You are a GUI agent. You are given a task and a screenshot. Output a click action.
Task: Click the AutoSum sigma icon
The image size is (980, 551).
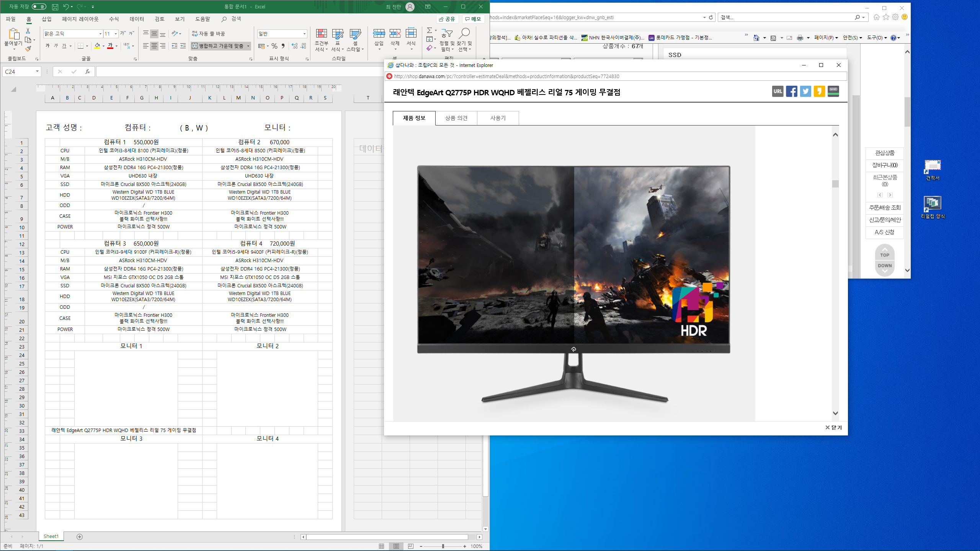coord(430,30)
